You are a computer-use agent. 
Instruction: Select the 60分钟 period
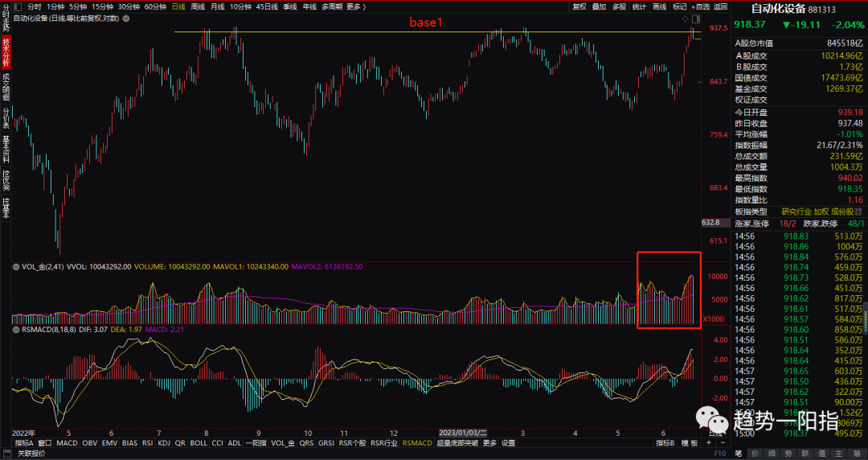[x=156, y=6]
